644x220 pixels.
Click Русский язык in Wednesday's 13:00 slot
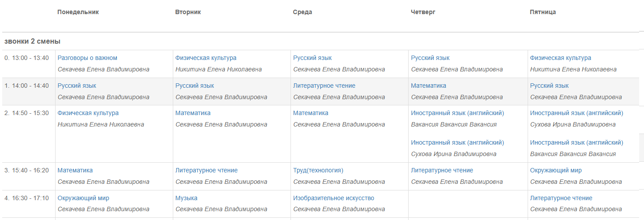[313, 58]
